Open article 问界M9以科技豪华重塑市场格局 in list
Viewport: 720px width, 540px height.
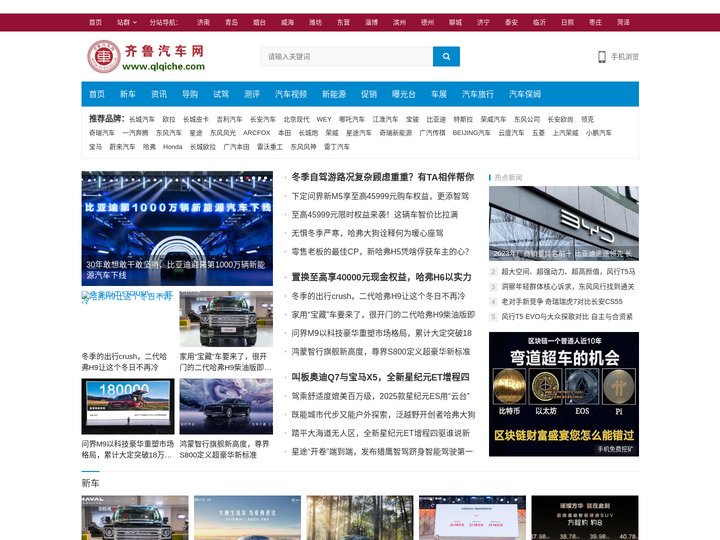pyautogui.click(x=382, y=333)
